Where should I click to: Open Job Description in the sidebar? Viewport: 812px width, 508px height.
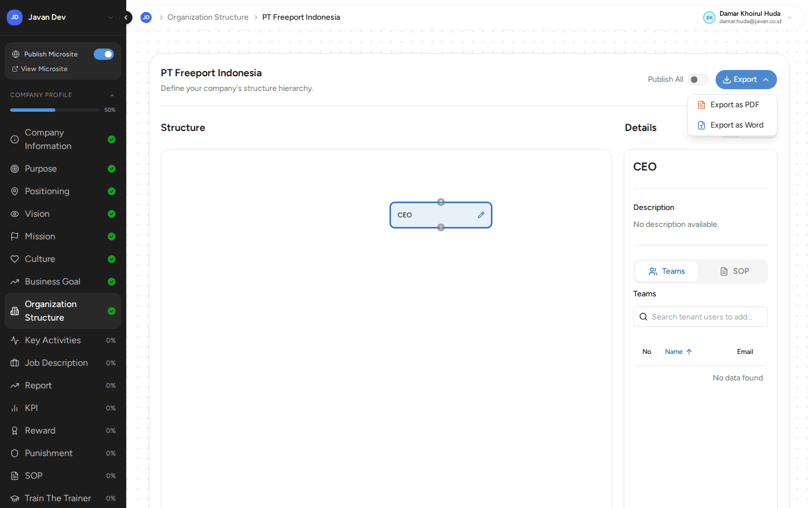(x=63, y=363)
